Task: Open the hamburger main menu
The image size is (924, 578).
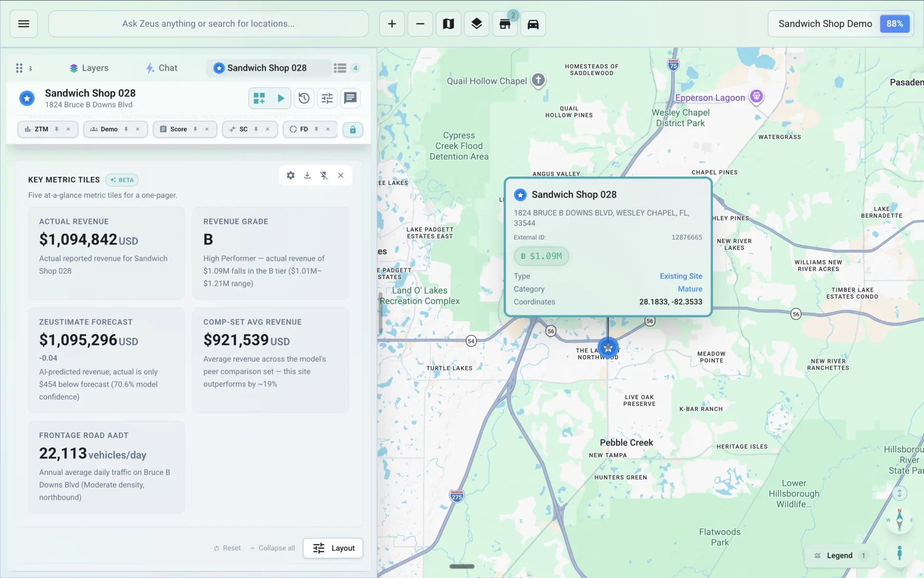Action: [24, 24]
